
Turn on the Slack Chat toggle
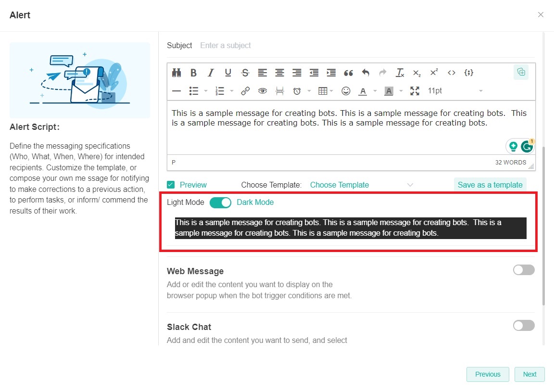524,326
